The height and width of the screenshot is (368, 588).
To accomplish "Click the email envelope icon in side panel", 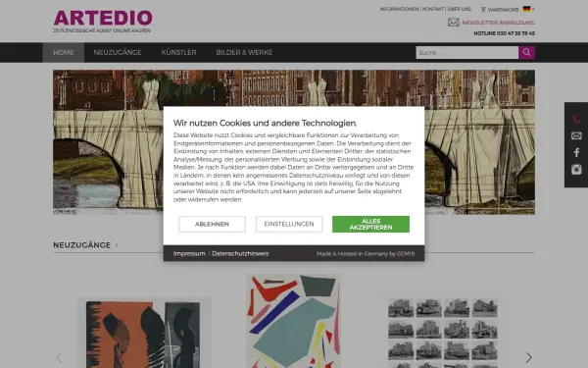I will 576,135.
